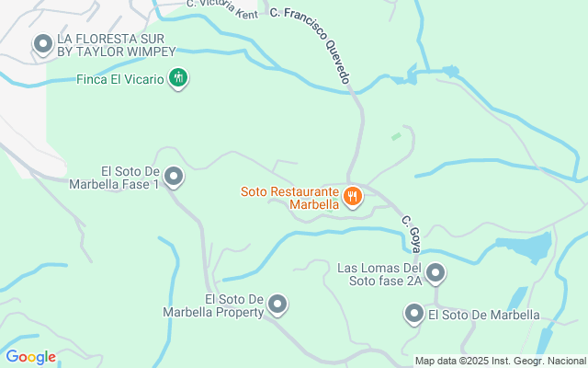This screenshot has width=588, height=368.
Task: Click the pin beside El Soto De Marbella
Action: pyautogui.click(x=414, y=314)
